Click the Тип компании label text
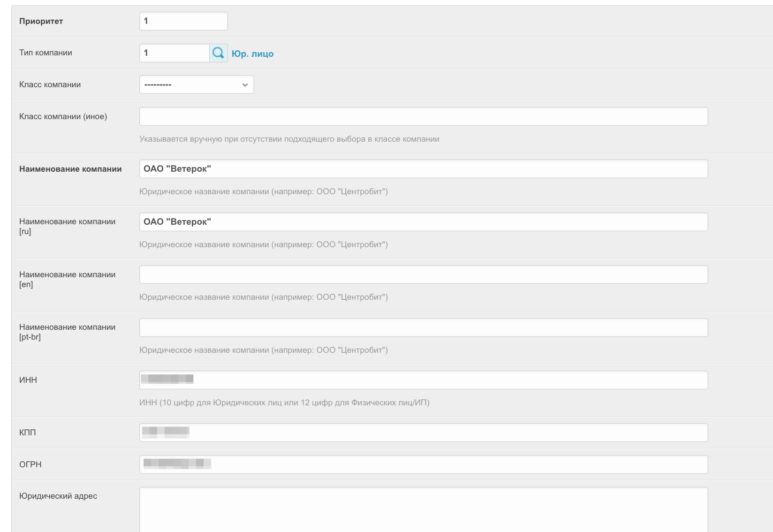Screen dimensions: 773x532 pyautogui.click(x=45, y=53)
